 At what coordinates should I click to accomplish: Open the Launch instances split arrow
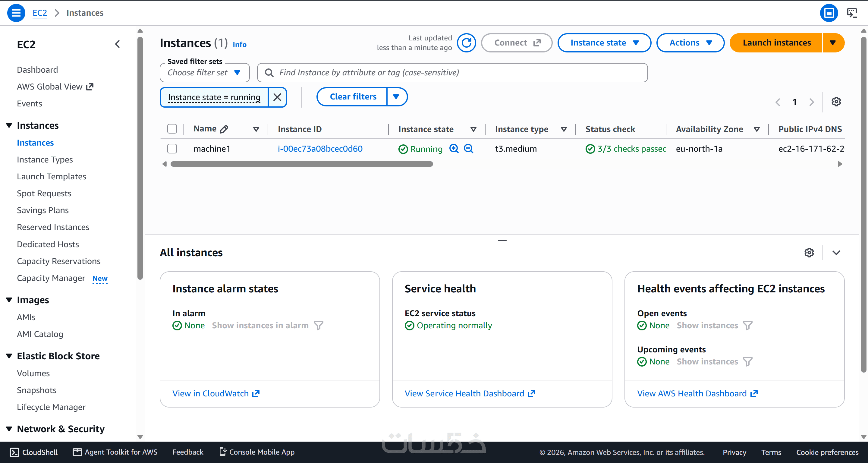[833, 43]
